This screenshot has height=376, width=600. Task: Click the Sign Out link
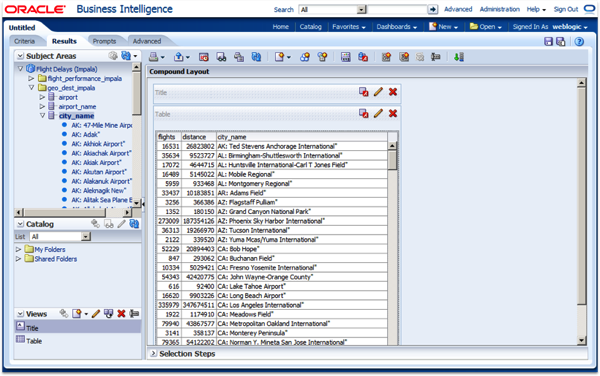566,9
